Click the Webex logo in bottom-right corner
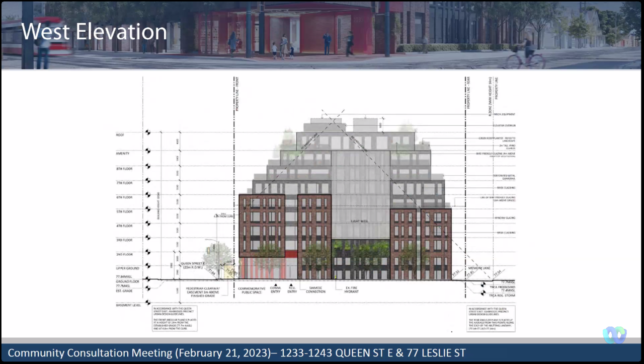Screen dimensions: 644x364 [614, 335]
